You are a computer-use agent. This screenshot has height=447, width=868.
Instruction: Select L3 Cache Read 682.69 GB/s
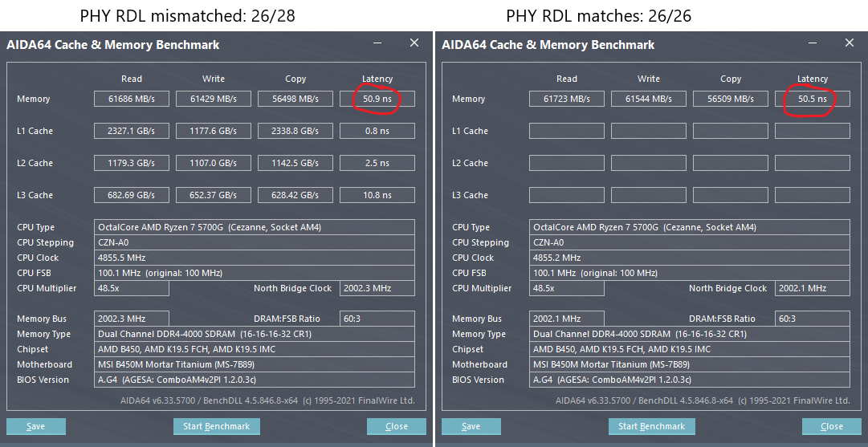click(131, 195)
